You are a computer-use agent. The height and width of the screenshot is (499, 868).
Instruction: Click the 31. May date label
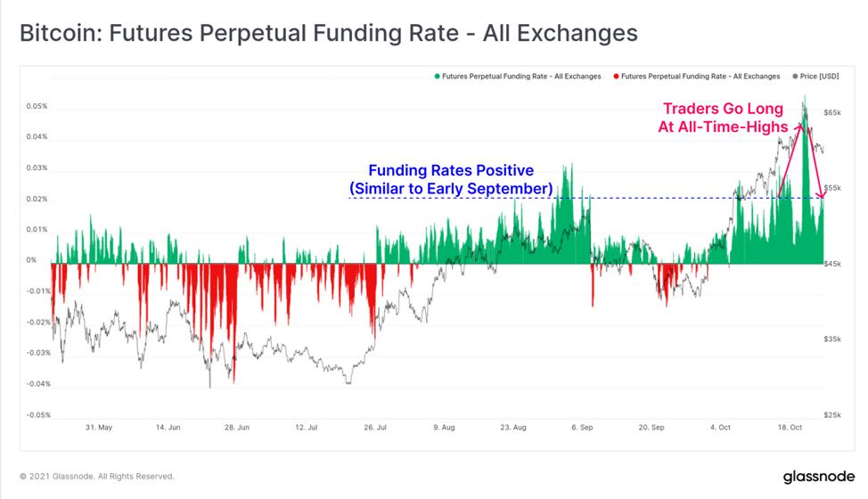tap(99, 428)
